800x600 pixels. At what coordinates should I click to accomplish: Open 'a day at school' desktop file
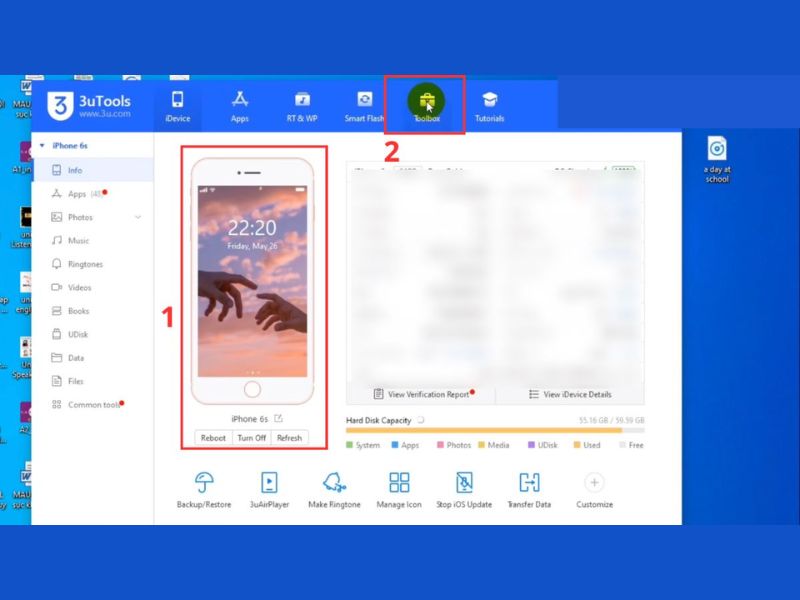pos(717,160)
